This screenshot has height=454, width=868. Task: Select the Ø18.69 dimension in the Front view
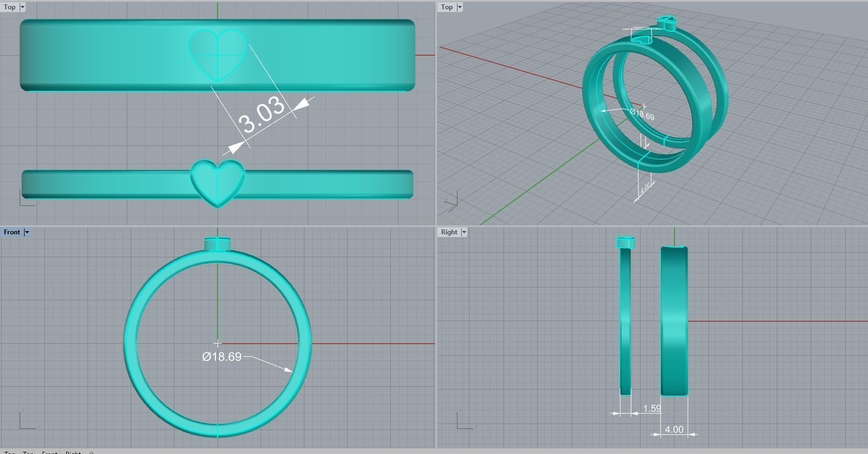221,357
